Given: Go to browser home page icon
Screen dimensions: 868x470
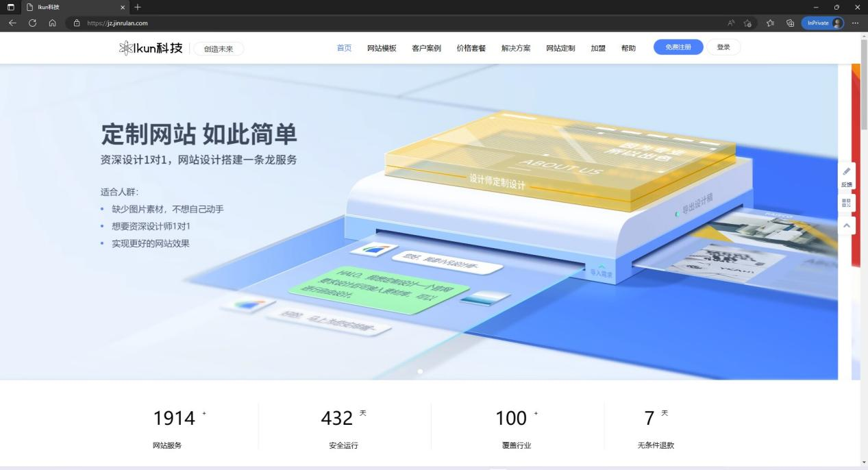Looking at the screenshot, I should click(52, 23).
